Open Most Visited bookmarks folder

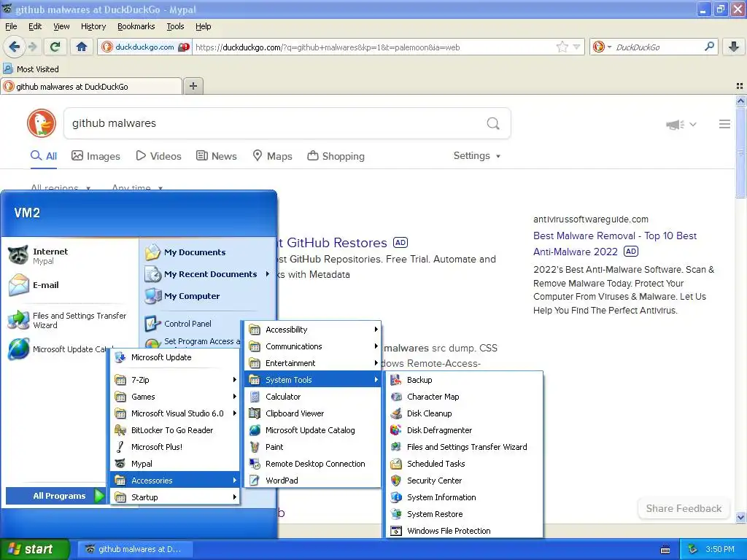(31, 69)
